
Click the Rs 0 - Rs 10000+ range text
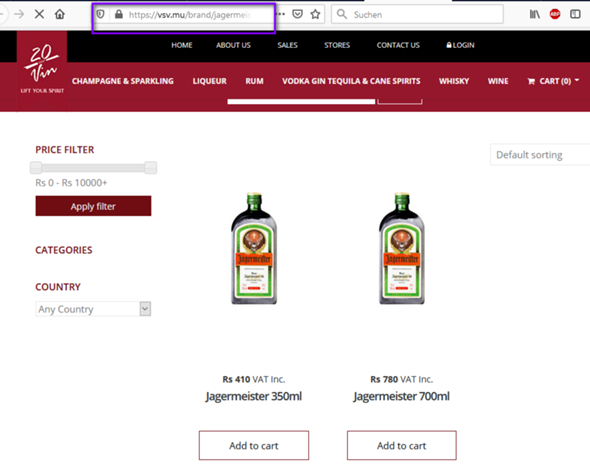pos(71,183)
